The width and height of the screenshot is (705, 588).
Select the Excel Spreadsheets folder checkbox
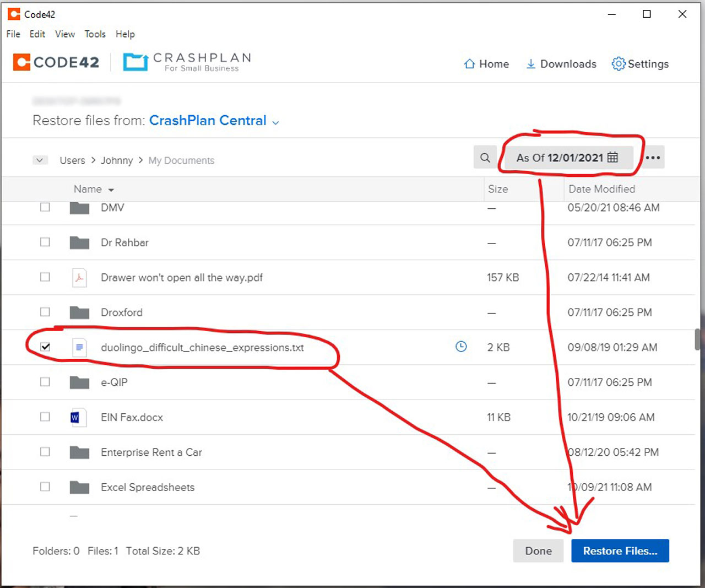click(x=45, y=487)
